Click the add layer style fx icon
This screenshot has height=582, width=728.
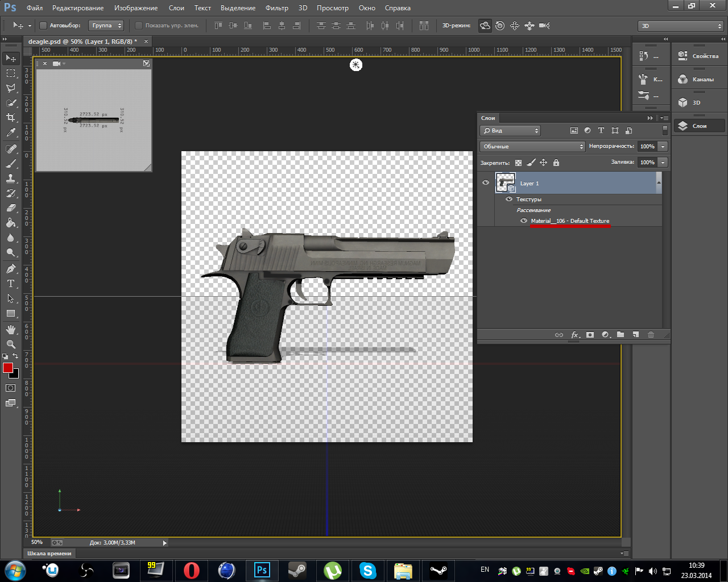click(x=575, y=335)
